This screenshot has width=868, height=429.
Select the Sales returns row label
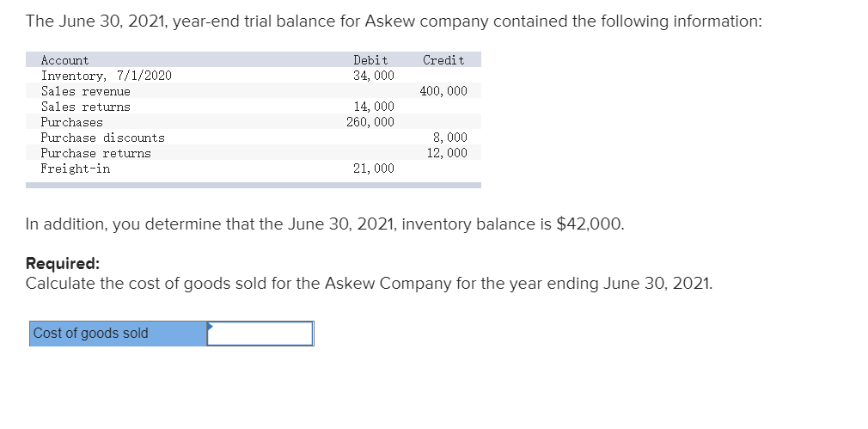point(86,107)
